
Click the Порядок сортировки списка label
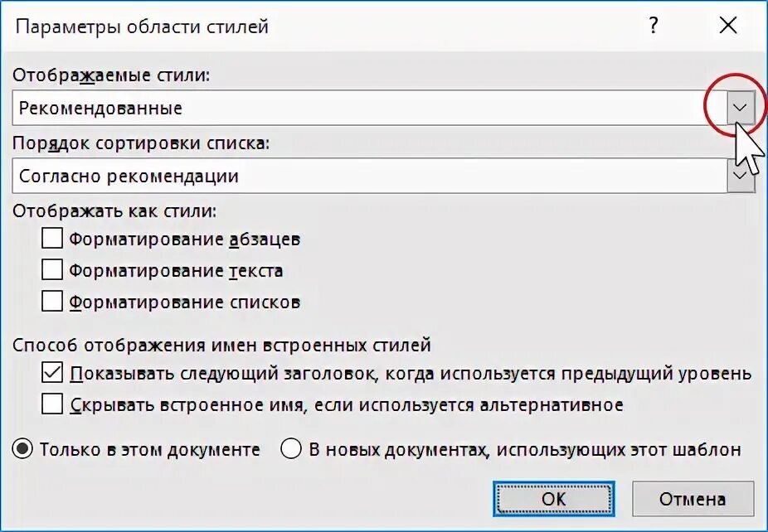[141, 143]
